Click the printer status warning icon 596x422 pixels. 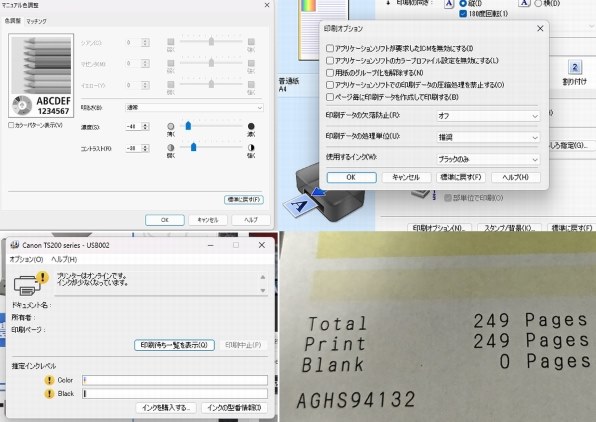(43, 277)
